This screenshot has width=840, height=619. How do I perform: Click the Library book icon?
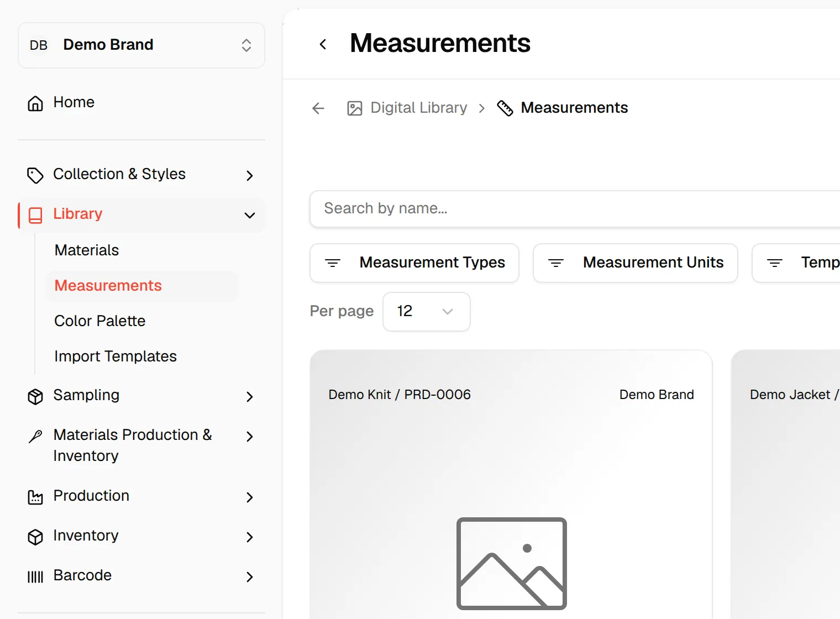click(35, 215)
